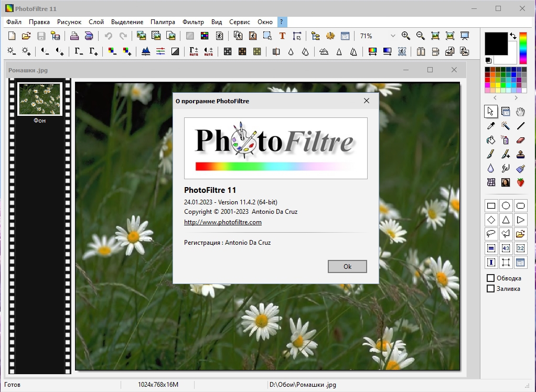536x392 pixels.
Task: Start scanner import from the toolbar
Action: (x=89, y=36)
